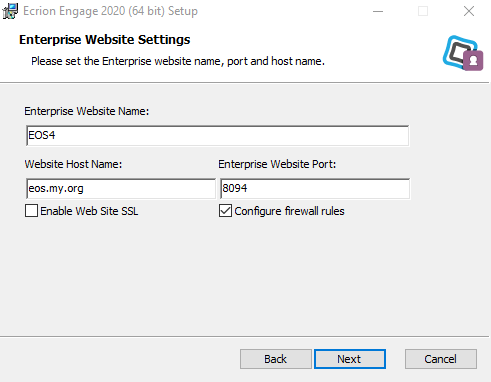Click the 'Please set the Enterprise website name' instruction
491x382 pixels.
click(178, 61)
